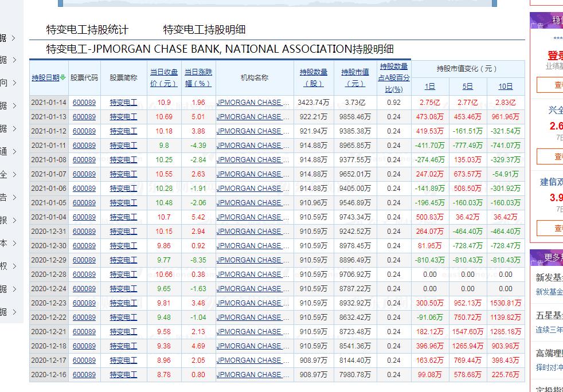Open stock code 600089 in 2020-12-22 row
Screen dimensions: 563x392
coord(84,317)
